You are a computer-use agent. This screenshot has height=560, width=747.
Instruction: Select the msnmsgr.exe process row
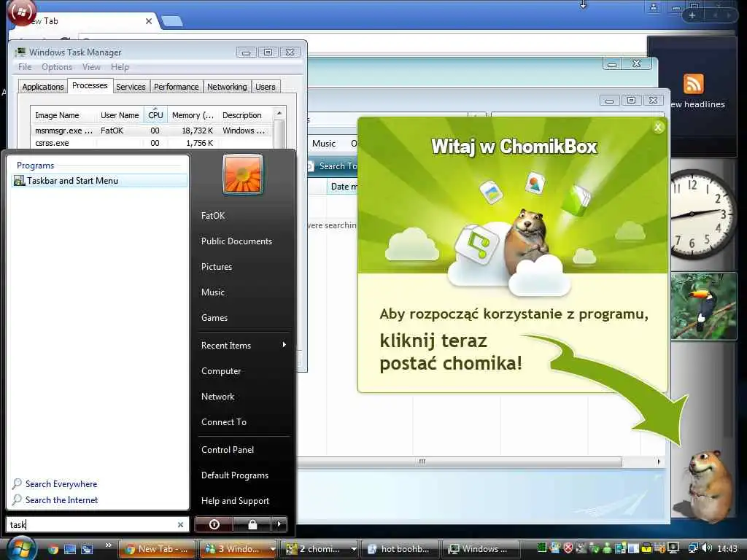tap(152, 131)
